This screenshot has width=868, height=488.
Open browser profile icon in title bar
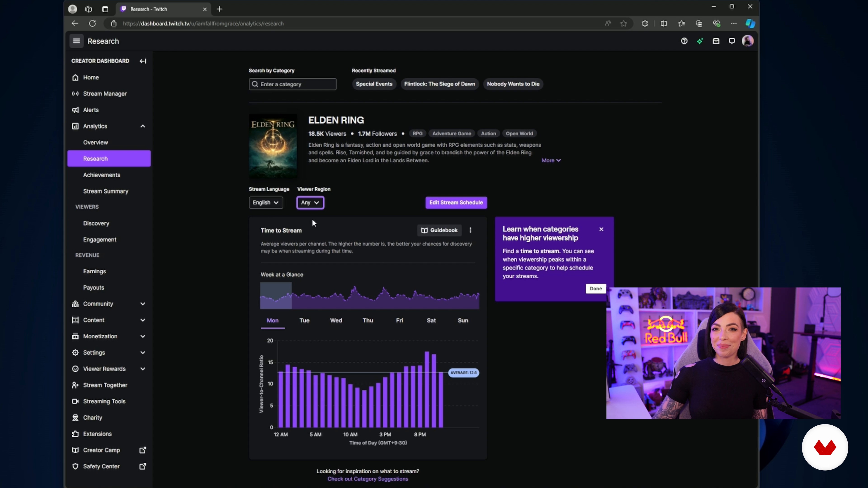tap(72, 9)
